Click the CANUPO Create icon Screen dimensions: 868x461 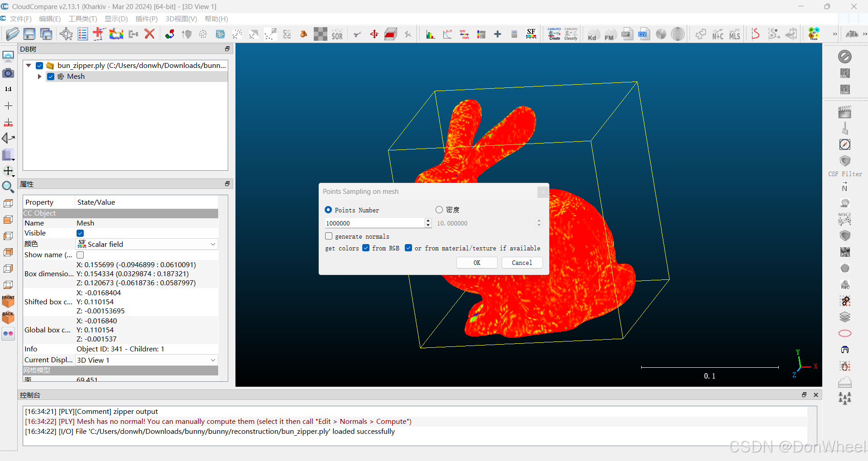point(554,34)
